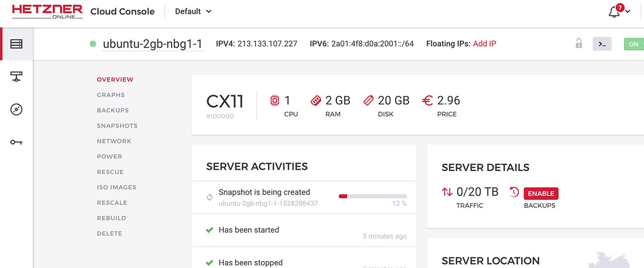Open the Rebuild section
The width and height of the screenshot is (644, 268).
[x=111, y=218]
